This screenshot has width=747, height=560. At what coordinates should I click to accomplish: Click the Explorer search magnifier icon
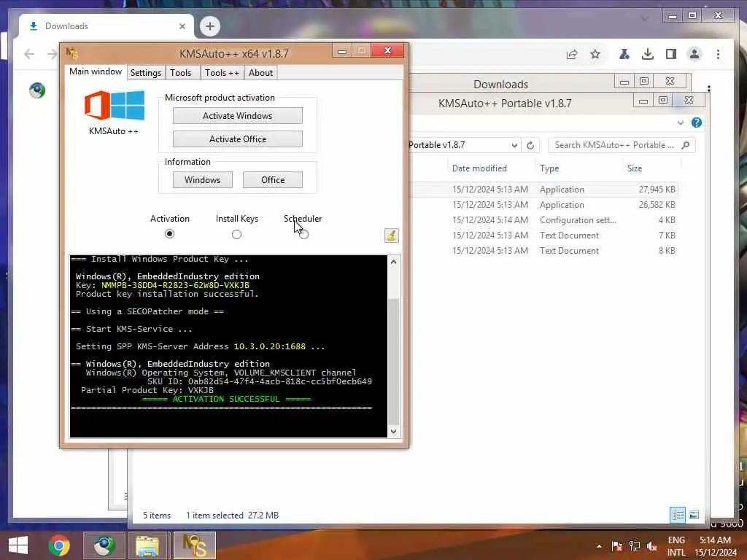click(686, 145)
